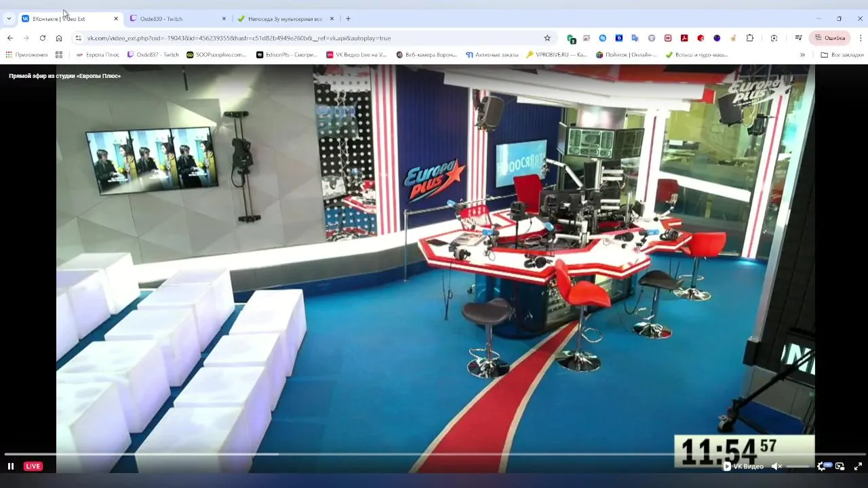Open the media controls button
The image size is (868, 488).
point(798,38)
